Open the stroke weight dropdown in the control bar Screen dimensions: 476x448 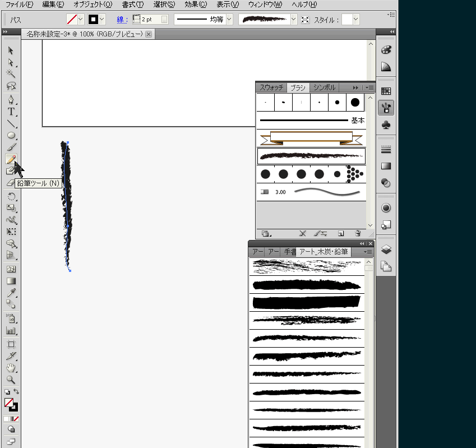[164, 19]
